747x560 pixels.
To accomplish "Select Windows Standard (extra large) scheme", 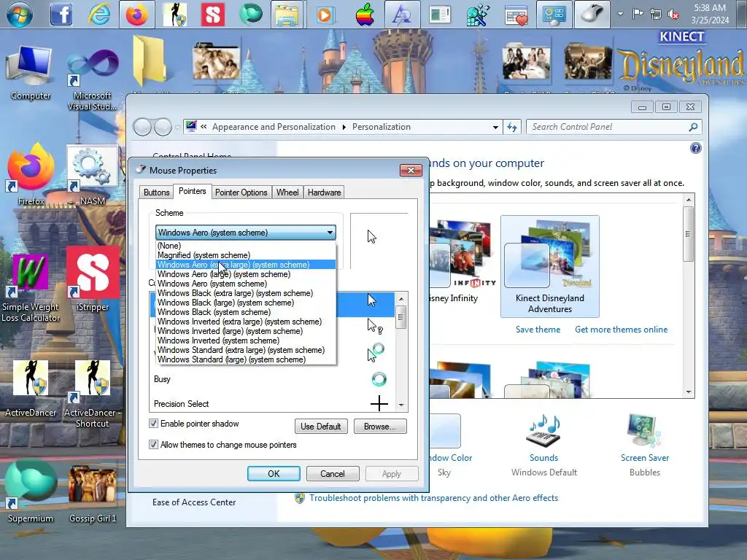I will [x=246, y=350].
